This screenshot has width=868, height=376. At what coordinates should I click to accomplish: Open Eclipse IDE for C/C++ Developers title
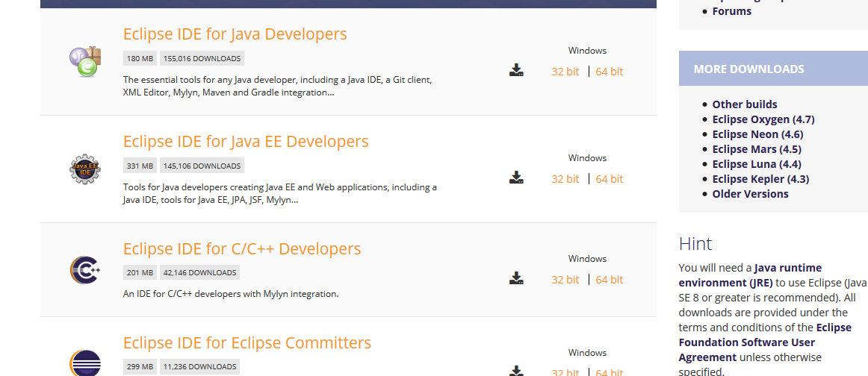(241, 249)
